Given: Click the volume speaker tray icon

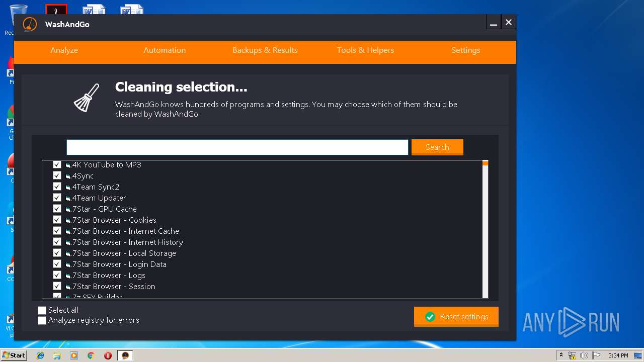Looking at the screenshot, I should pos(584,355).
